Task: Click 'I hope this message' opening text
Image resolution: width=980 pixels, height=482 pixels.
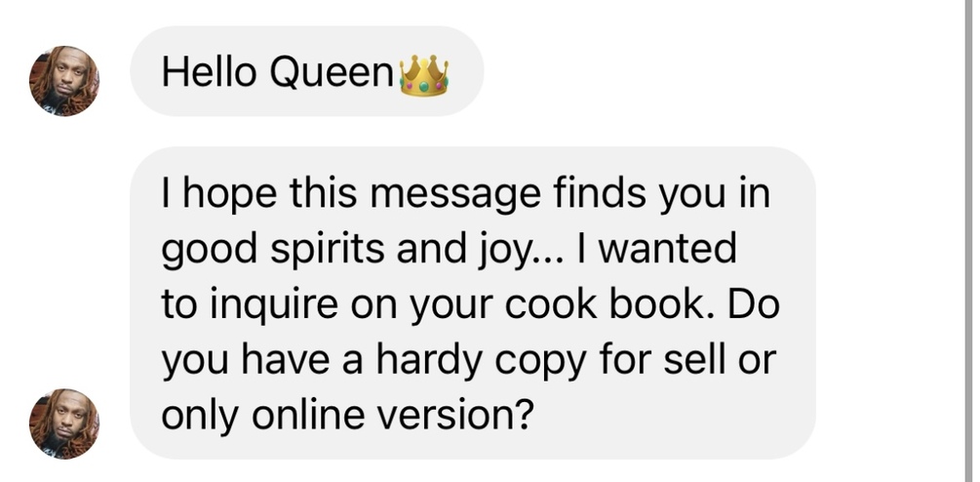Action: [x=351, y=194]
